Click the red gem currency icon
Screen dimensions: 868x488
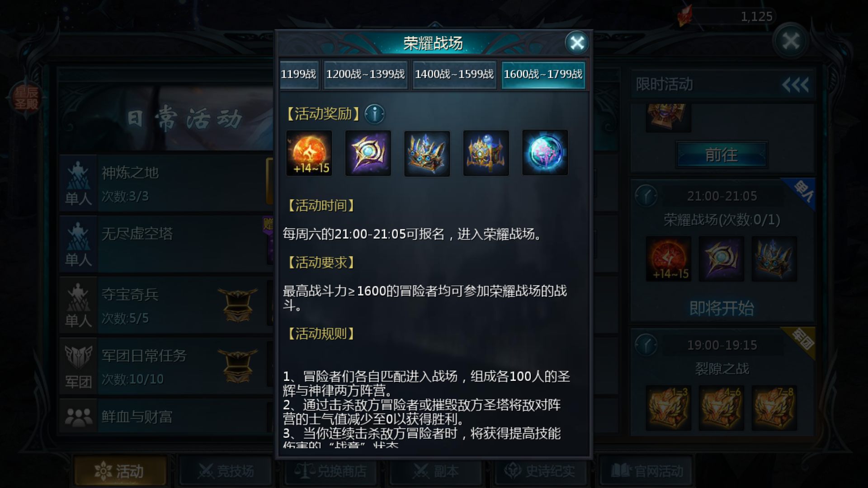tap(684, 16)
